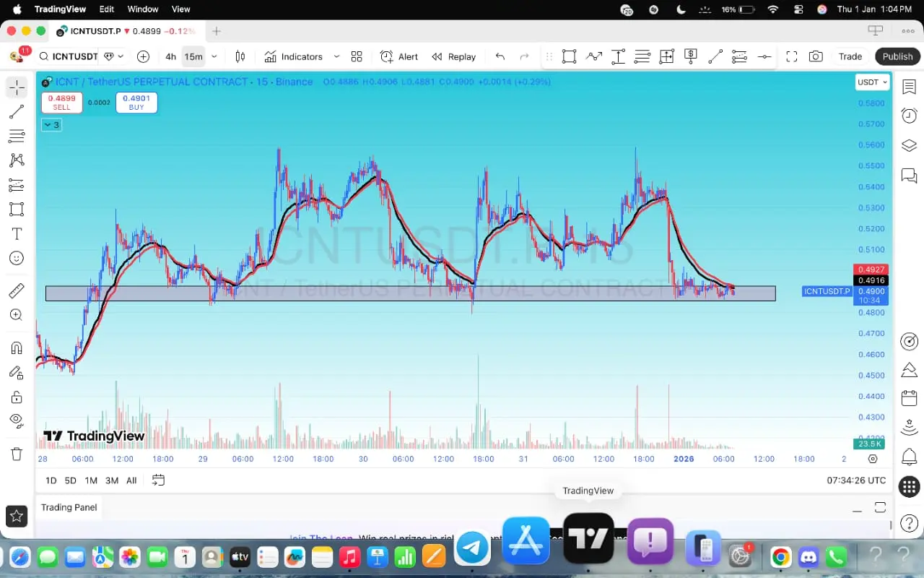Open the alerts clock panel in right sidebar
The image size is (924, 578).
(x=909, y=116)
